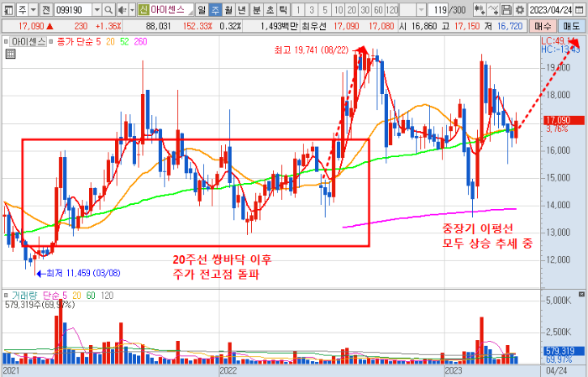Click the current price 17,090
This screenshot has height=377, width=588.
[31, 26]
